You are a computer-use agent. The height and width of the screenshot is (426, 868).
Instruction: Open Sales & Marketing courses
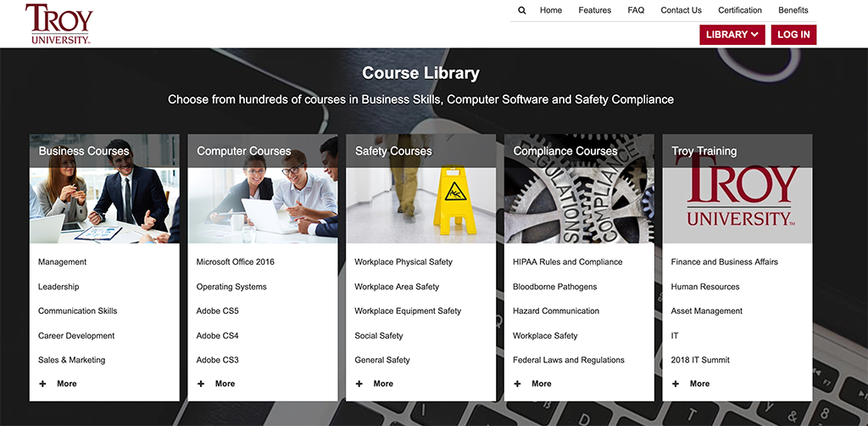tap(71, 360)
